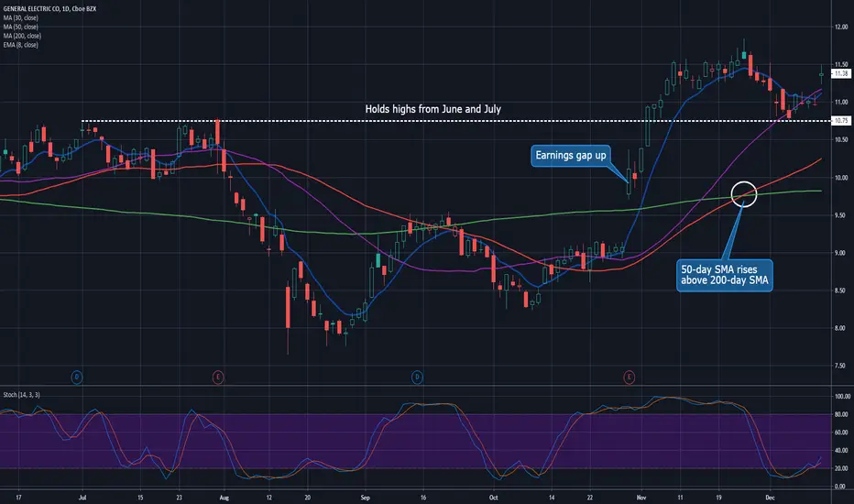Click the Sep label on time axis

pos(365,498)
